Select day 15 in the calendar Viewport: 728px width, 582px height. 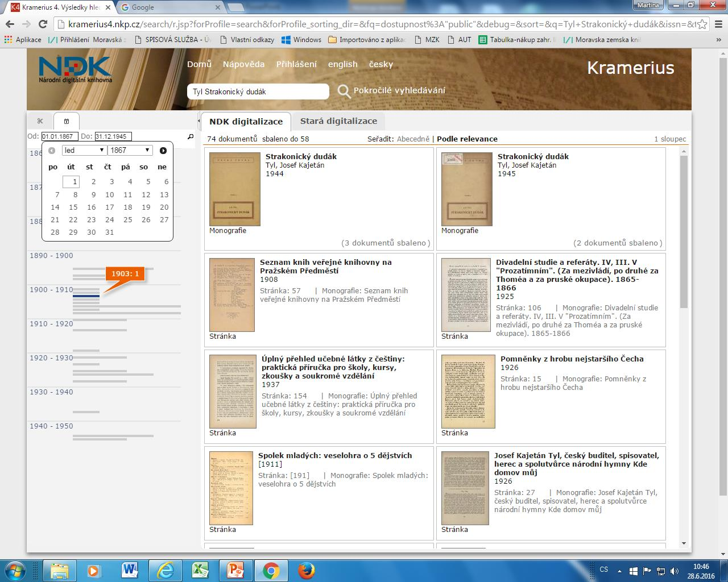coord(73,207)
